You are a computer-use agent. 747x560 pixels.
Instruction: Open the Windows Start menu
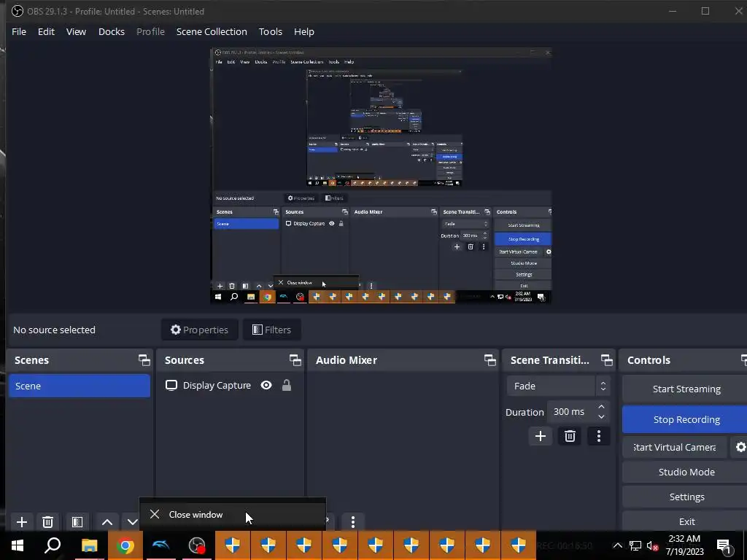(x=18, y=545)
